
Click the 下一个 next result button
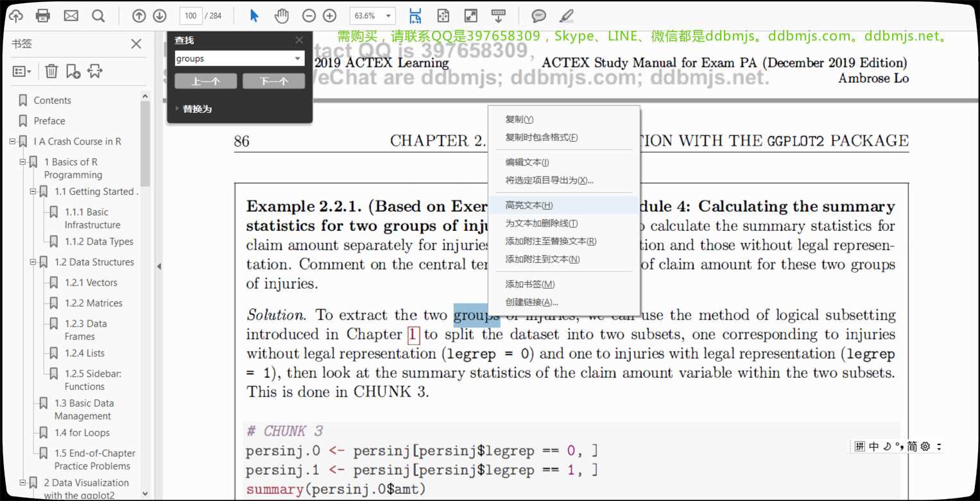pyautogui.click(x=273, y=81)
